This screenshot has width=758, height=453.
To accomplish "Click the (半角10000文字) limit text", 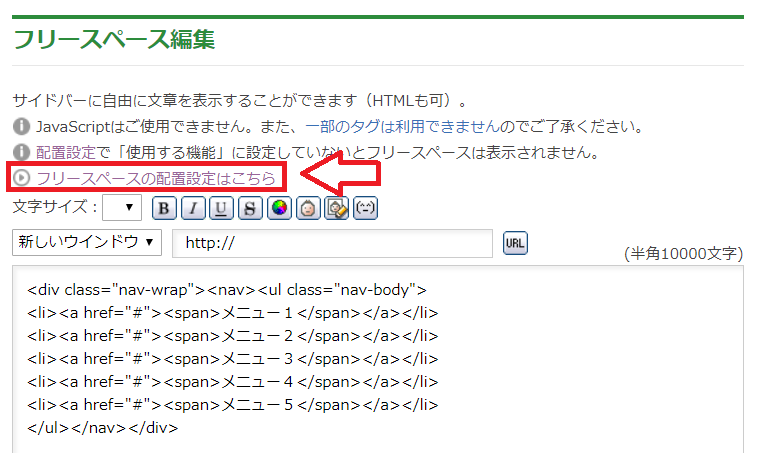I will coord(684,253).
